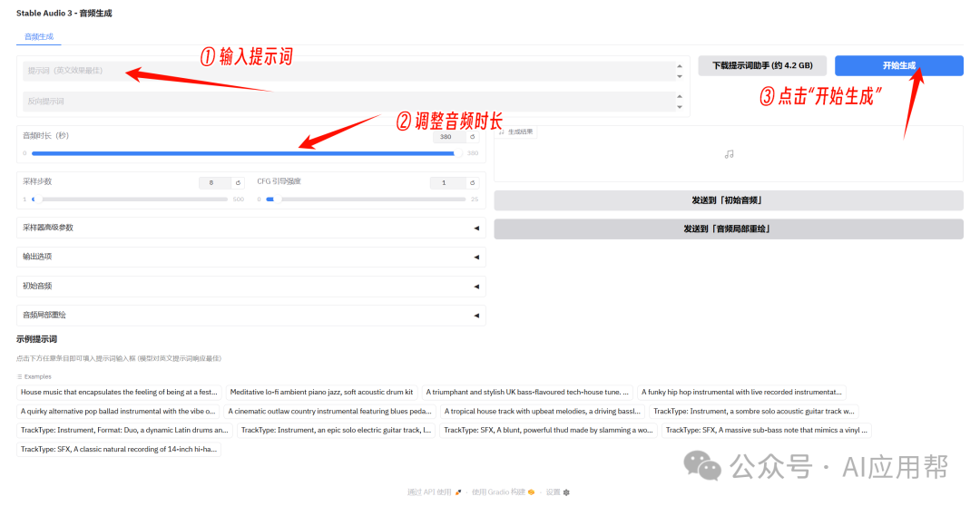Viewport: 980px width, 506px height.
Task: Select example "A triumphant and stylish UK bass-flavoured..."
Action: coord(527,393)
